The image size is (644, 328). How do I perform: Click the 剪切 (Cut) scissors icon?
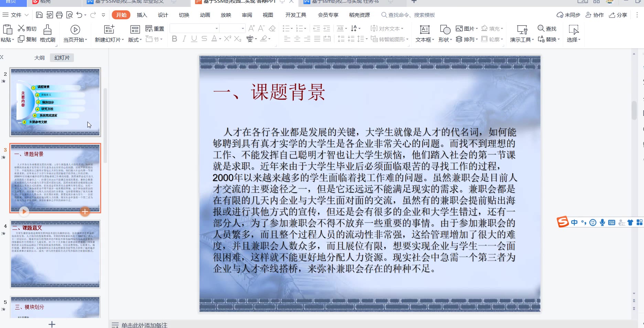pos(21,28)
